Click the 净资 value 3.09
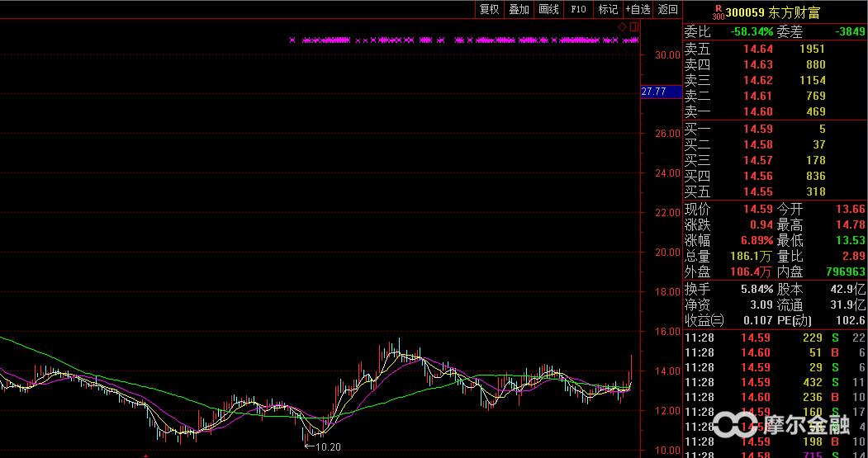 761,305
